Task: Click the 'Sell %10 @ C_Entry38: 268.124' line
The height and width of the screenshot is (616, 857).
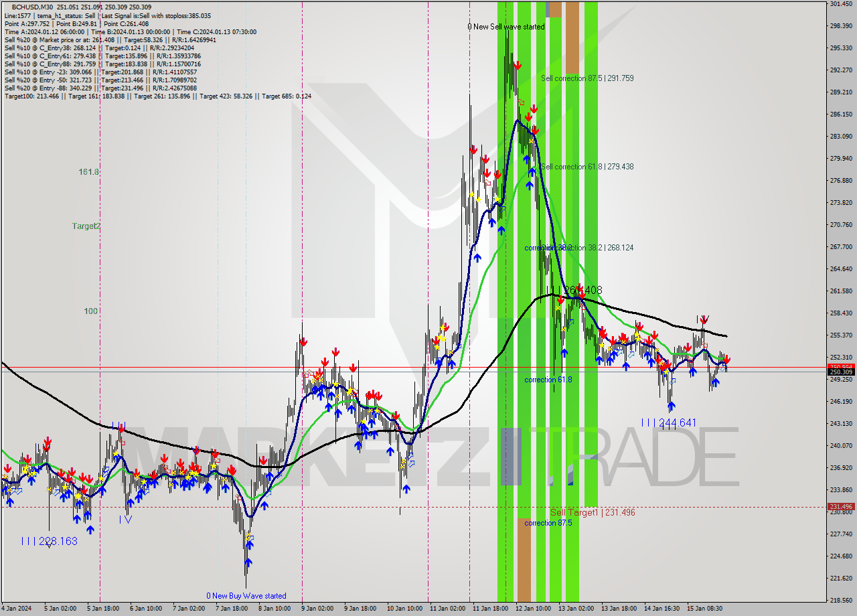Action: point(99,48)
